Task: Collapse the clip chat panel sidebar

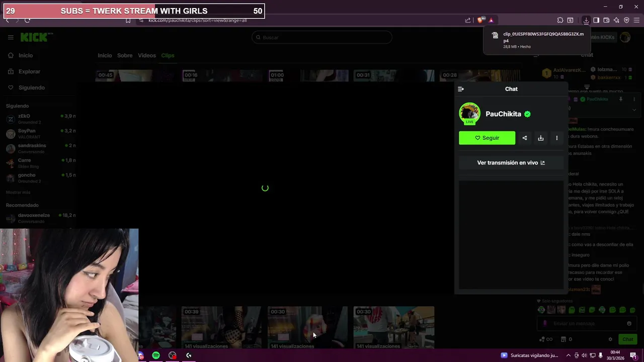Action: [461, 89]
